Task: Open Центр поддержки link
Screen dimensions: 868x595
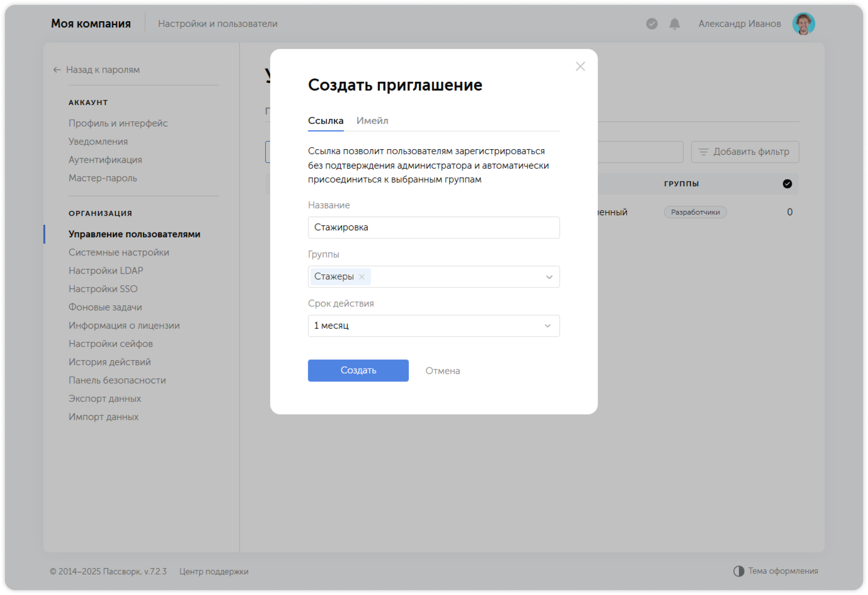Action: tap(213, 571)
